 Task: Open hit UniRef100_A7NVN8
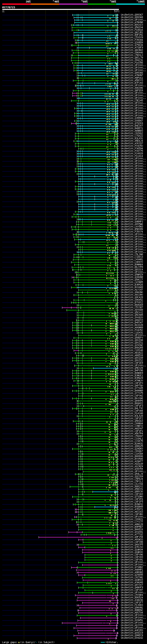tap(132, 22)
